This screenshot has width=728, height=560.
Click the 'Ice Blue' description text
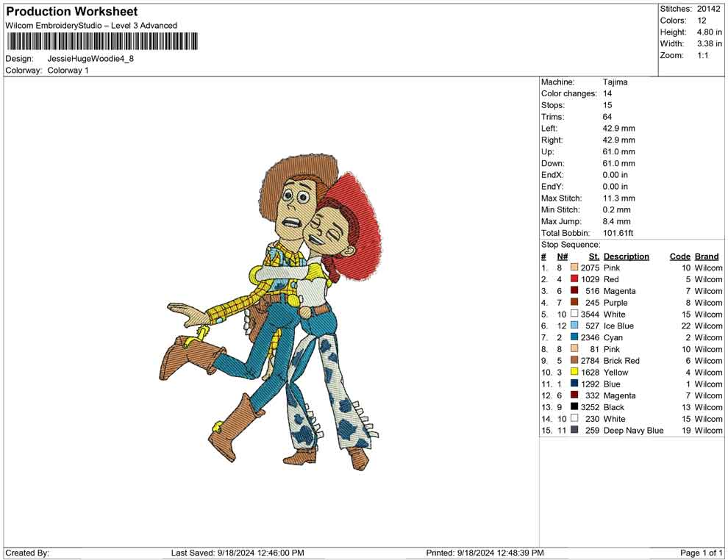tap(618, 326)
